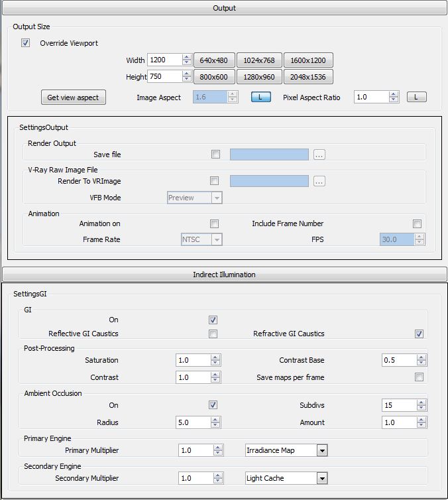448x500 pixels.
Task: Enable Reflective GI Caustics checkbox
Action: coord(213,334)
